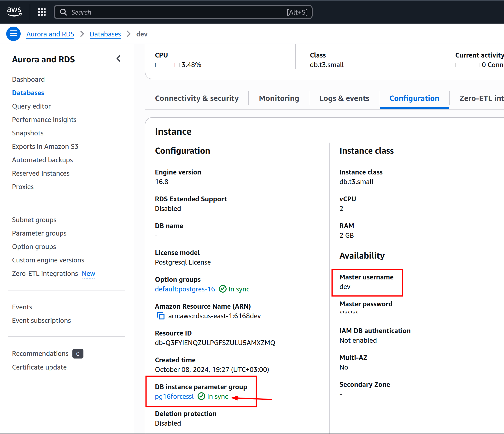Open the Connectivity & security tab

(x=197, y=98)
